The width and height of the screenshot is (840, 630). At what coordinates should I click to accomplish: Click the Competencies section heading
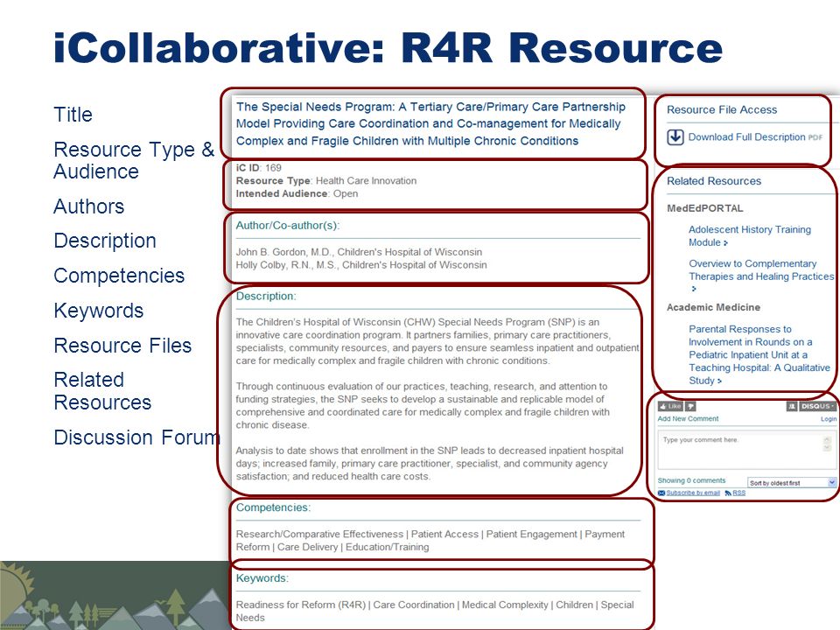coord(273,507)
